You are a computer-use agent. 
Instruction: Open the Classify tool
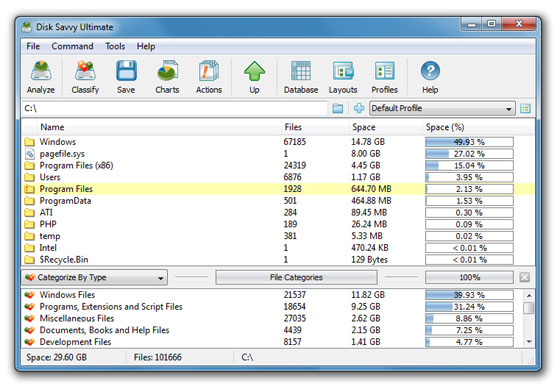pyautogui.click(x=85, y=77)
